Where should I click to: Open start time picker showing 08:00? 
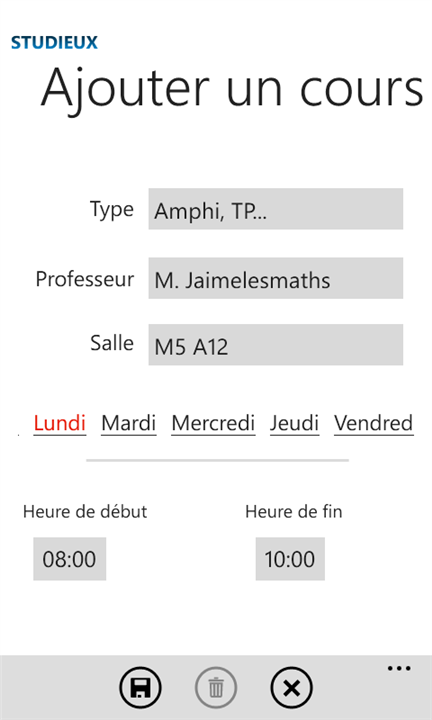pos(69,559)
